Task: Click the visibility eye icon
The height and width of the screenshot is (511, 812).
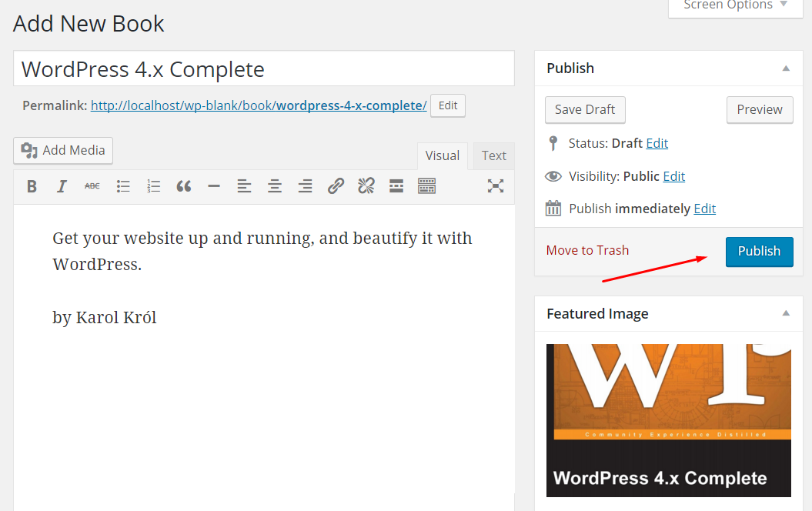Action: click(x=553, y=176)
